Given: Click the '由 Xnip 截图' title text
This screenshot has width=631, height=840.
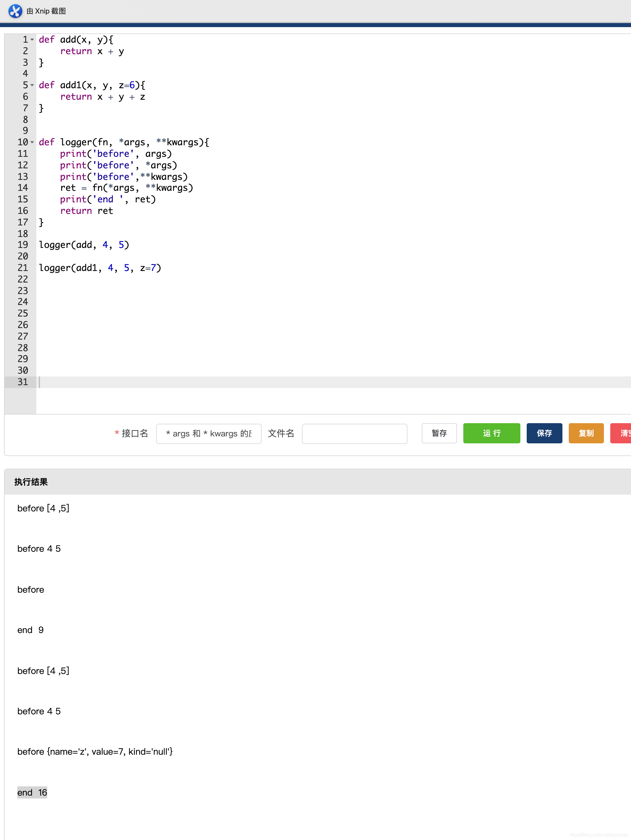Looking at the screenshot, I should [46, 11].
